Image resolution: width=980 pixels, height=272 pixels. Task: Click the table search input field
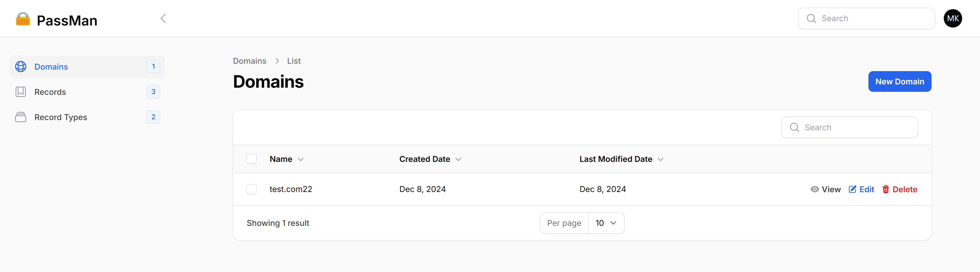(x=848, y=127)
